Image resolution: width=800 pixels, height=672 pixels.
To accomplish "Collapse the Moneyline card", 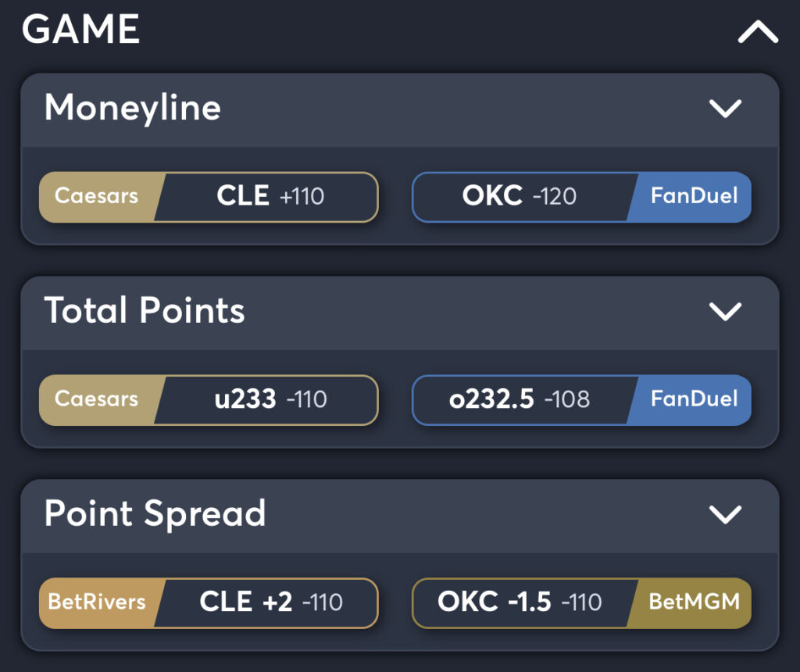I will coord(727,109).
